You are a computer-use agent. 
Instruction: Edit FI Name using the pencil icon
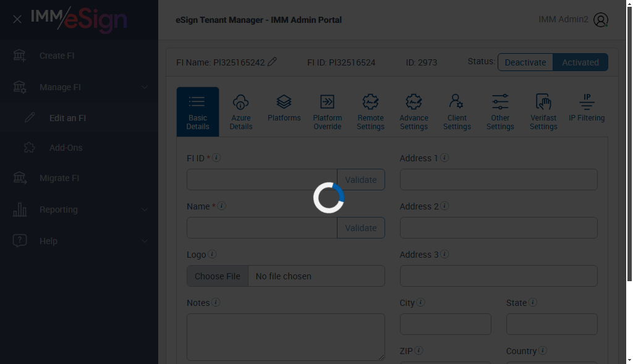click(272, 62)
